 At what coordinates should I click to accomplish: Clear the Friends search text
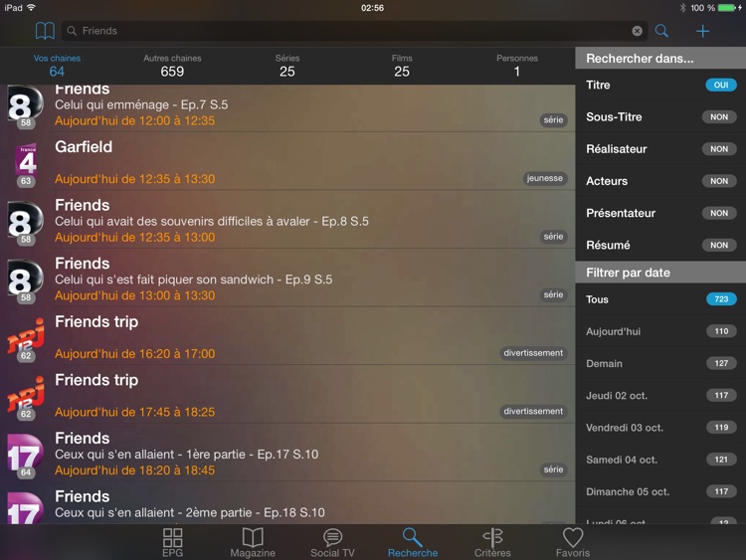click(637, 31)
